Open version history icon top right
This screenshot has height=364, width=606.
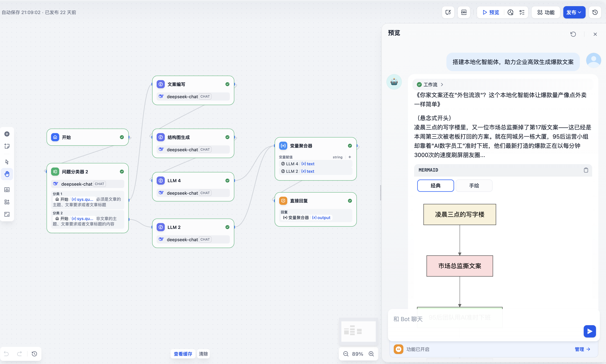(595, 12)
